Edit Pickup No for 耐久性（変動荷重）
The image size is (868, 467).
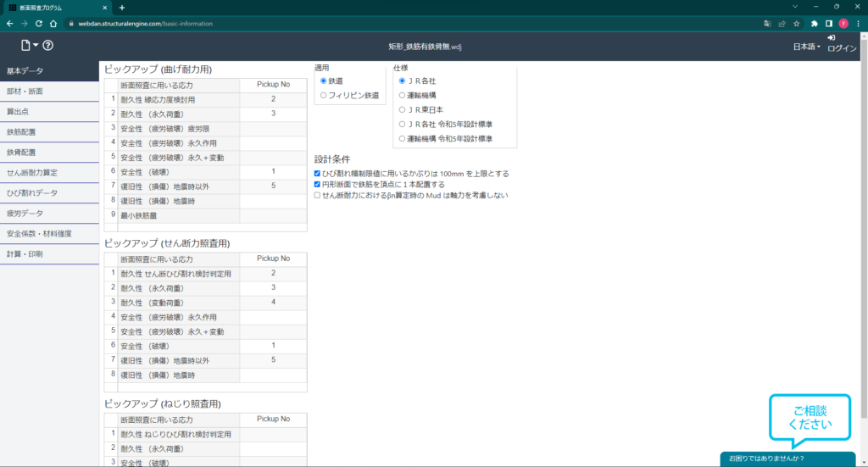click(x=274, y=303)
